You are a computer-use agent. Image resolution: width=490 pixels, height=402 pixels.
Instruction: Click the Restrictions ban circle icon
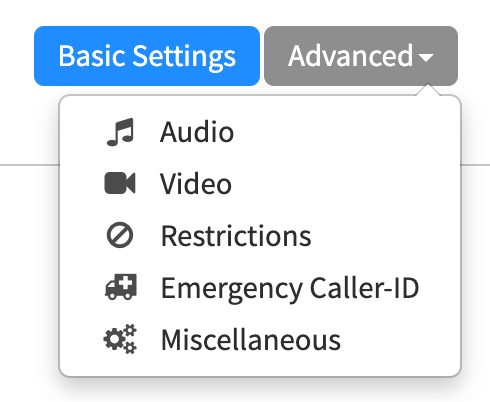[120, 235]
